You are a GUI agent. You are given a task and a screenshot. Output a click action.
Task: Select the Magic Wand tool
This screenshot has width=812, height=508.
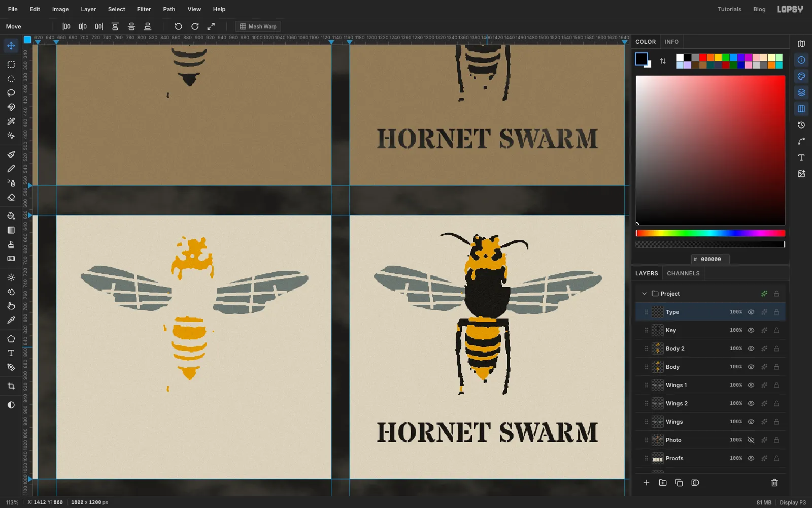[11, 121]
